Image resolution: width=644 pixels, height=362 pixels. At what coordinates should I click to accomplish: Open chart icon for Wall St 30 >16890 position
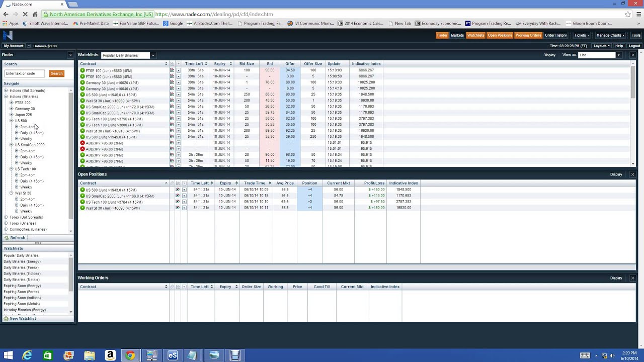[x=177, y=208]
